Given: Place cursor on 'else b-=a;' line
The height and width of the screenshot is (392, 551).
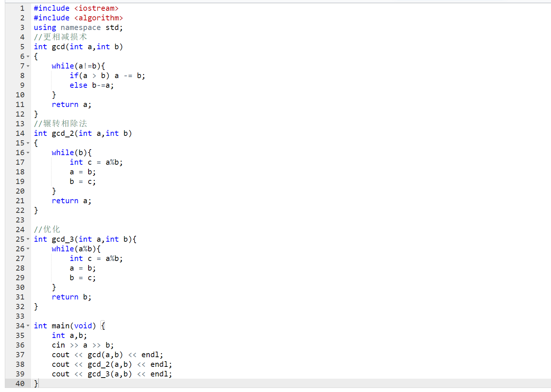Looking at the screenshot, I should tap(92, 85).
